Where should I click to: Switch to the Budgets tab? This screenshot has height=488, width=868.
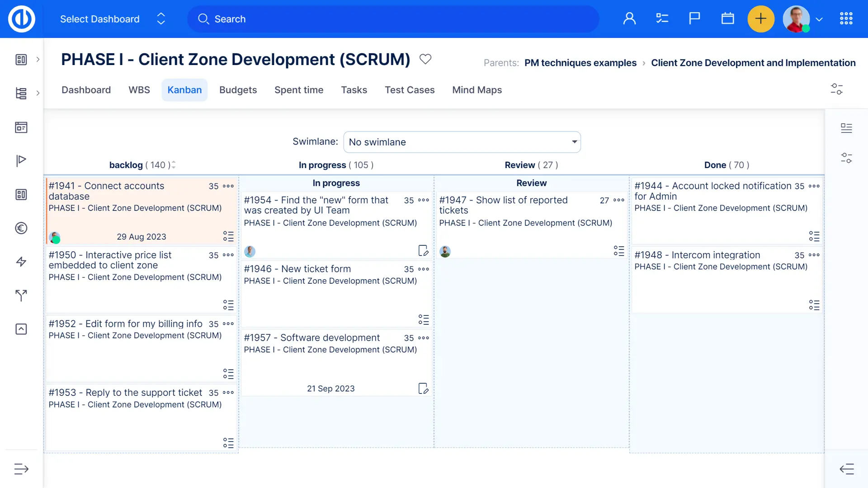coord(238,90)
